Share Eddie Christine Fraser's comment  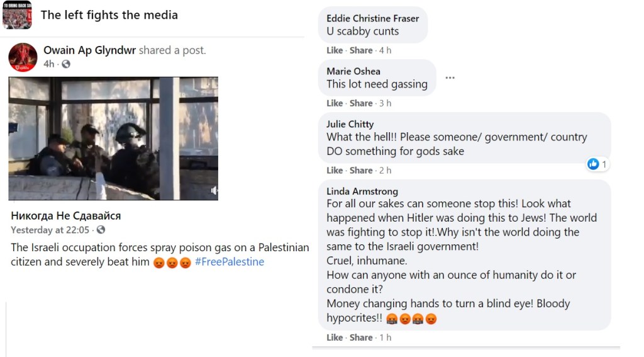pyautogui.click(x=361, y=50)
